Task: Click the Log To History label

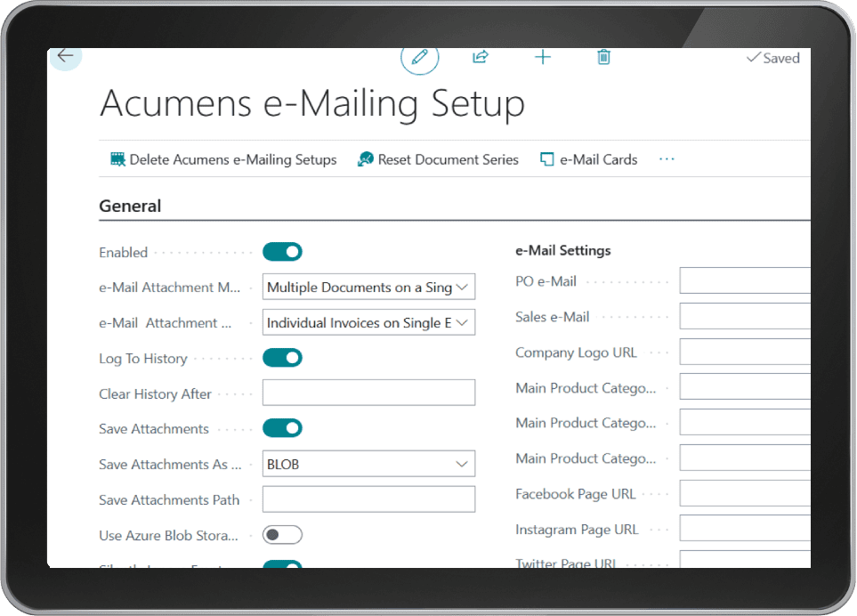Action: click(x=143, y=359)
